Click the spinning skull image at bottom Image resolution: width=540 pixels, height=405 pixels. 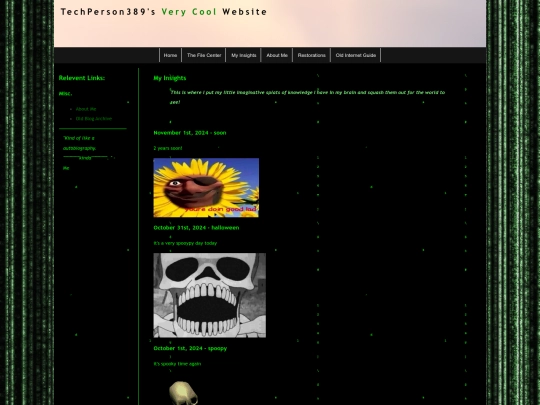184,393
